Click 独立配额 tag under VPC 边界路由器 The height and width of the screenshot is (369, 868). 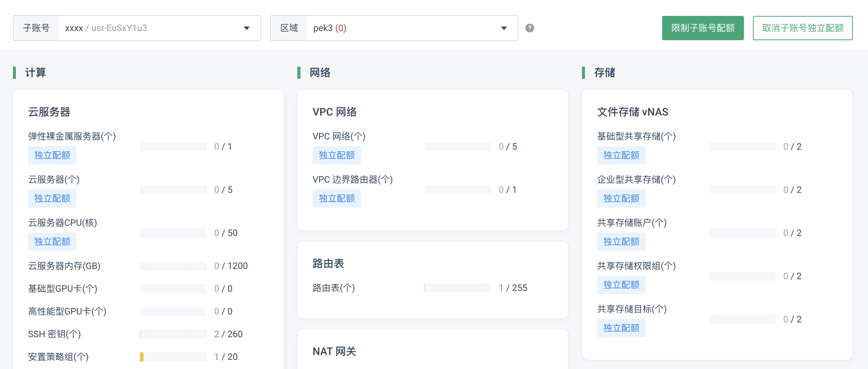tap(337, 199)
